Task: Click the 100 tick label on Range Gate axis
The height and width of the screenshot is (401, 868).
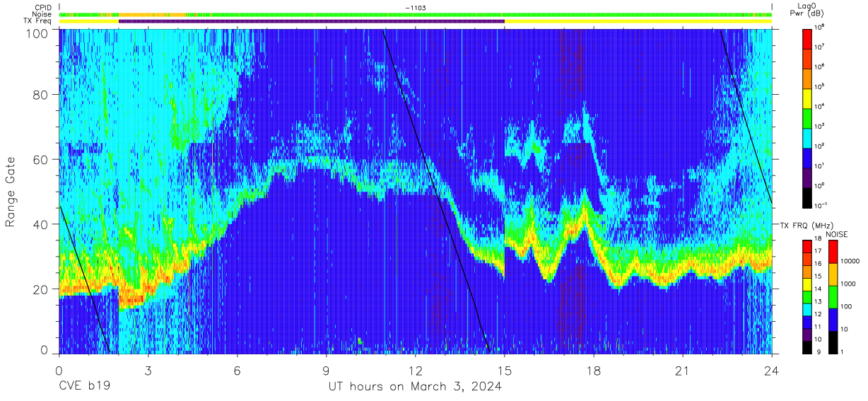Action: [x=37, y=33]
